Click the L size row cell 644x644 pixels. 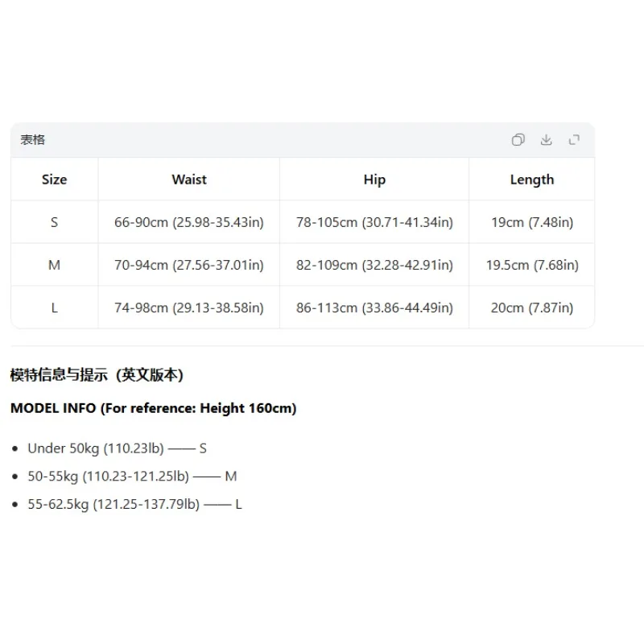point(54,308)
